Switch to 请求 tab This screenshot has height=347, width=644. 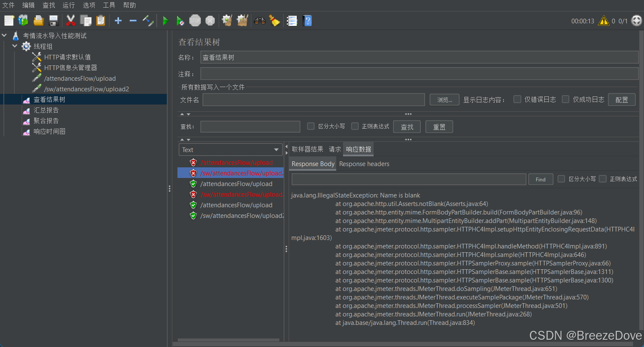pyautogui.click(x=335, y=149)
